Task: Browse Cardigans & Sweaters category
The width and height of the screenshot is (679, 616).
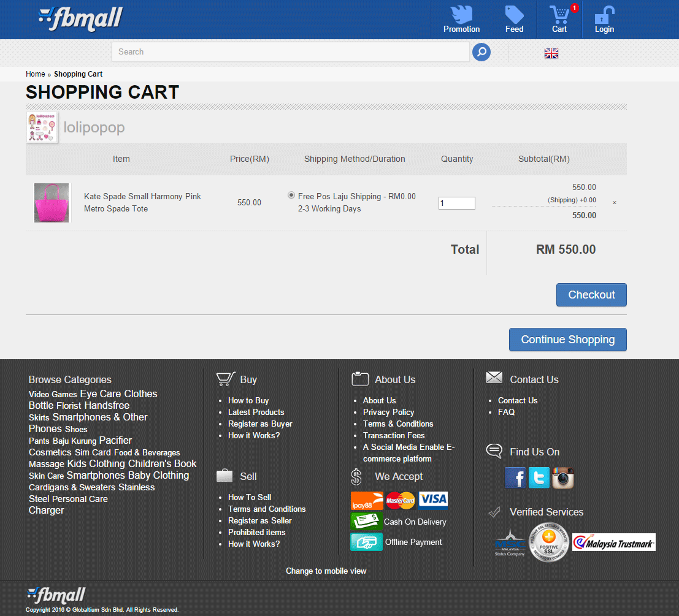Action: [x=72, y=487]
